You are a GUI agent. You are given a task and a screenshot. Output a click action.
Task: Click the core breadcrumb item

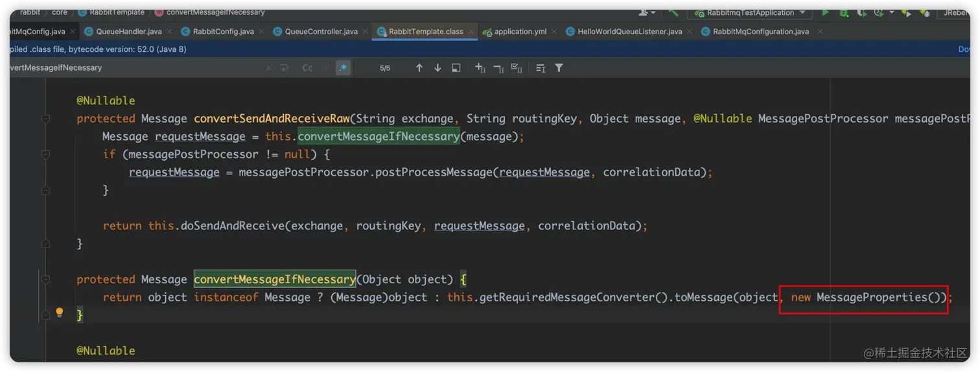click(60, 12)
